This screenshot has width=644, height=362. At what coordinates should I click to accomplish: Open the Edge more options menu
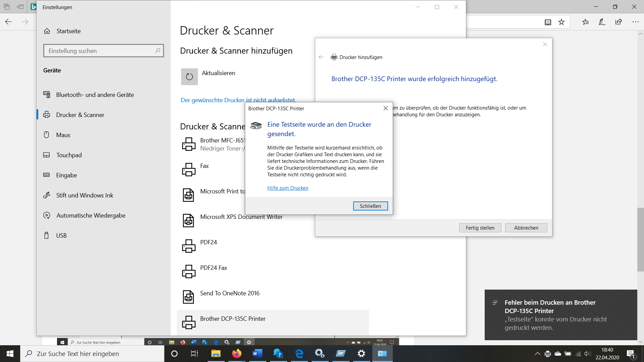pyautogui.click(x=635, y=22)
